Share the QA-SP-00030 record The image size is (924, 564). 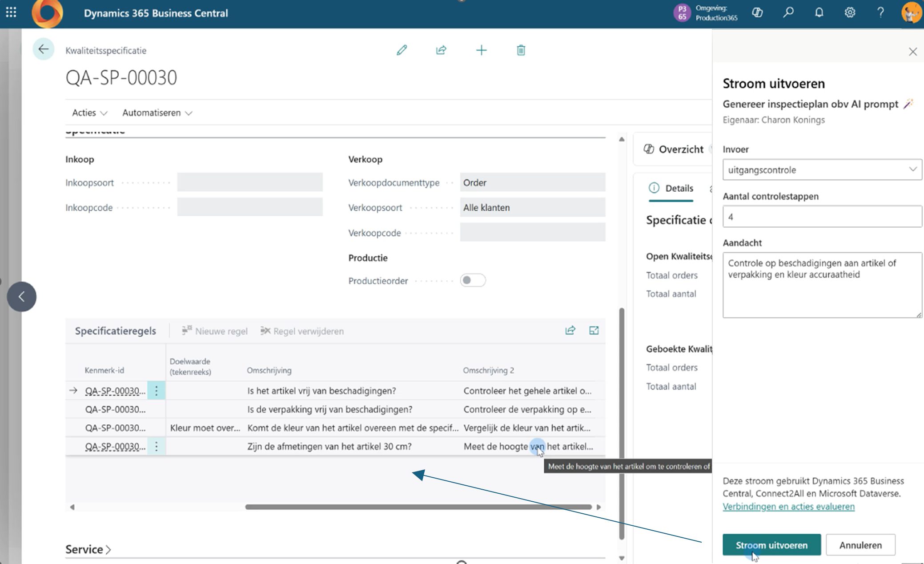click(441, 50)
